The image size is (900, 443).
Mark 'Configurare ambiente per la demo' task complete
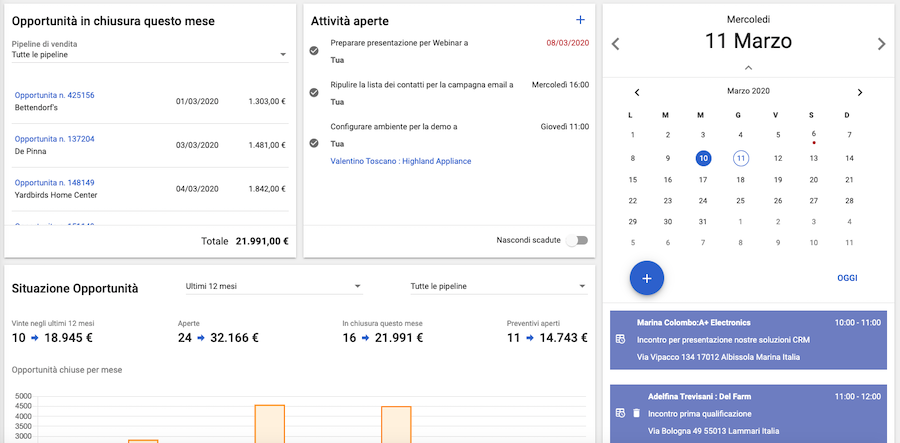(x=313, y=143)
